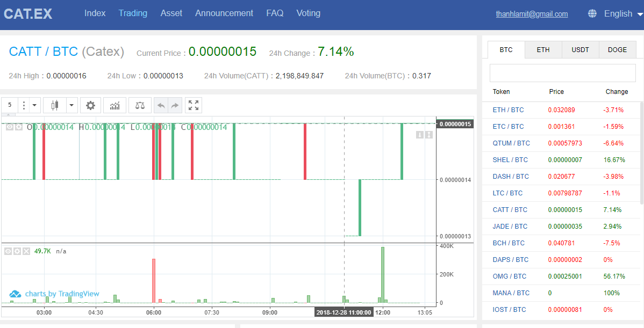Image resolution: width=644 pixels, height=328 pixels.
Task: Open the Trading menu item
Action: point(133,13)
